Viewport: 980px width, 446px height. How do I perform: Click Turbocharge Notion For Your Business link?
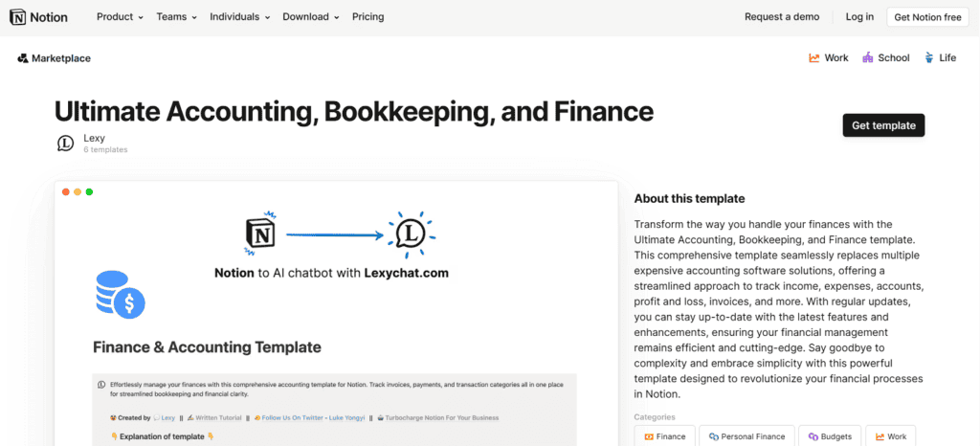(438, 417)
